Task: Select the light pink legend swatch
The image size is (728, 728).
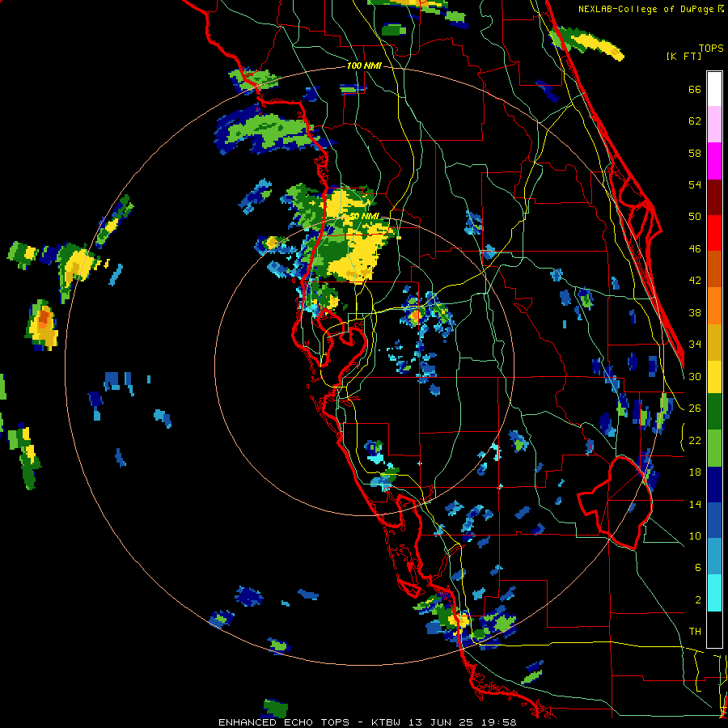Action: pyautogui.click(x=714, y=124)
